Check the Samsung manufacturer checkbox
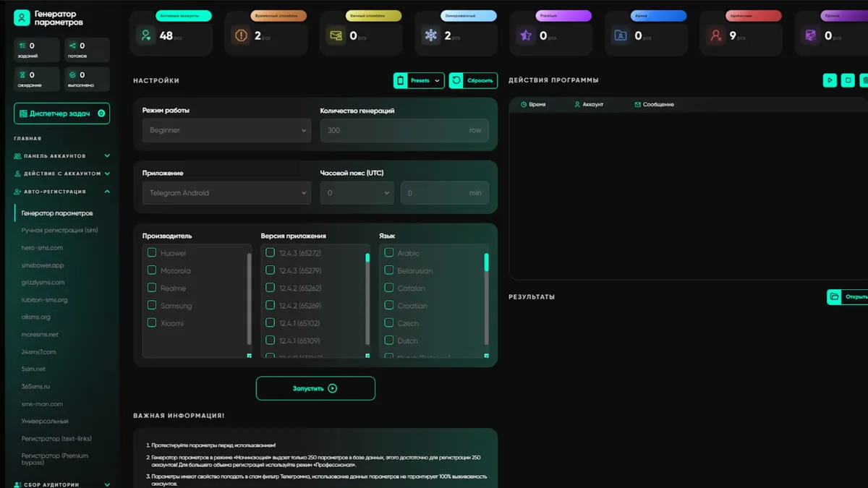 click(152, 305)
